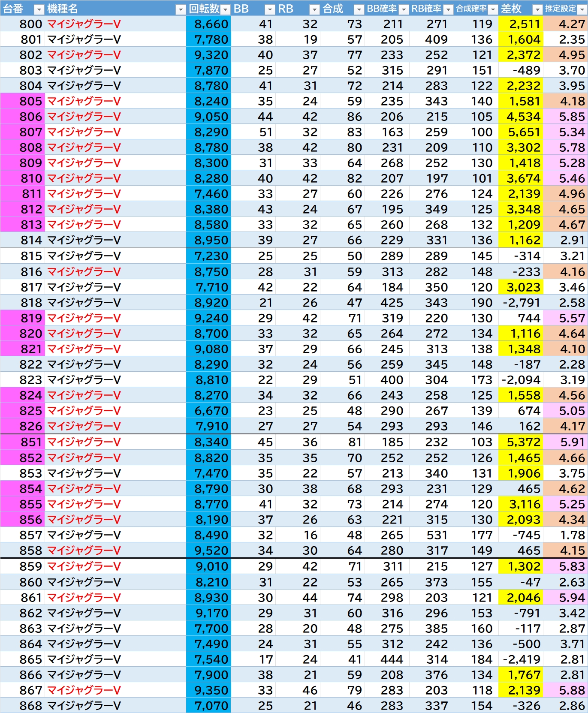Select machine number cell 800
The image size is (588, 713).
click(x=22, y=24)
